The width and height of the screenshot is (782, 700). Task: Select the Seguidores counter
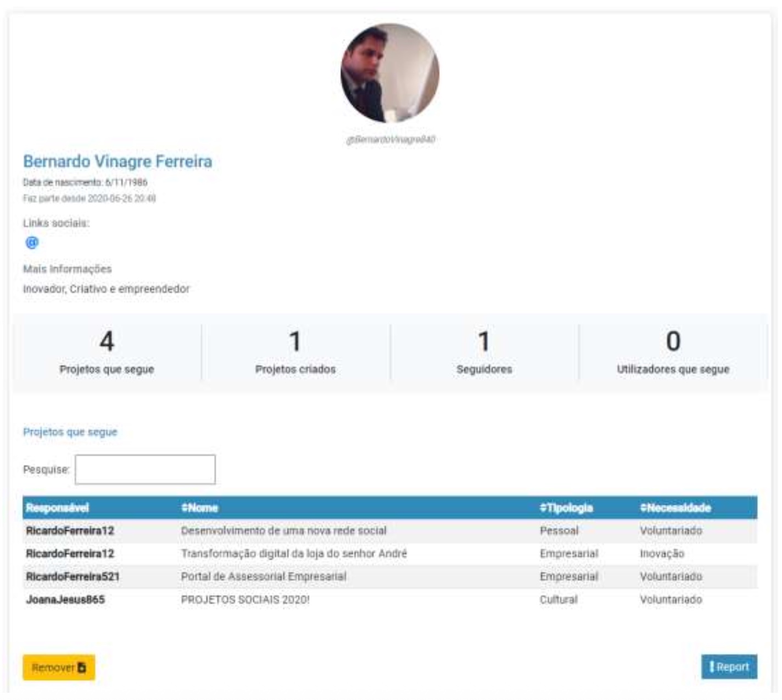tap(484, 353)
